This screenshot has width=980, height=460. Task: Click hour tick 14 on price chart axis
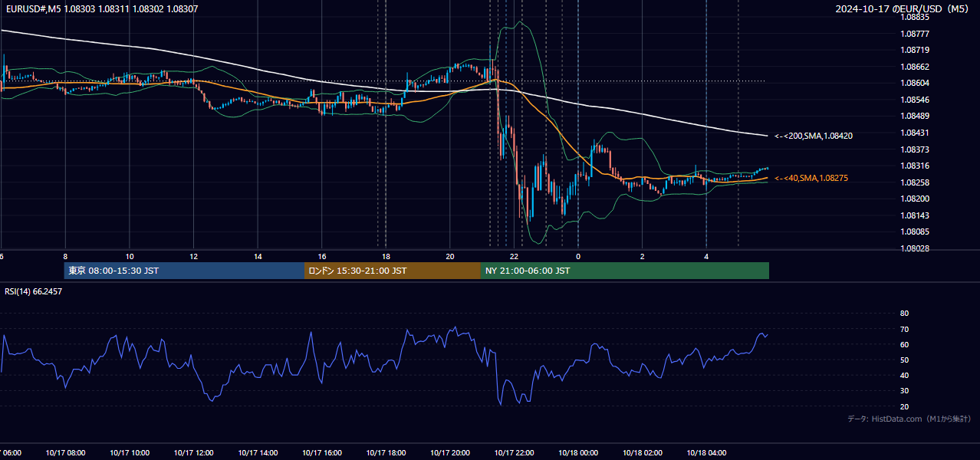(x=258, y=257)
